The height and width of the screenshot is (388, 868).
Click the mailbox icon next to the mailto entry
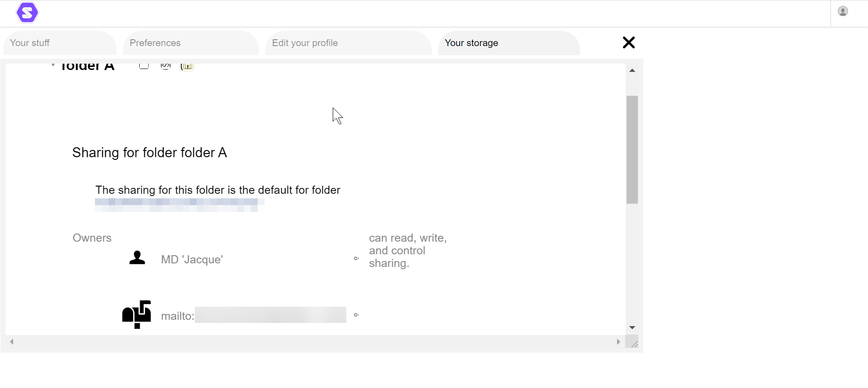[136, 314]
